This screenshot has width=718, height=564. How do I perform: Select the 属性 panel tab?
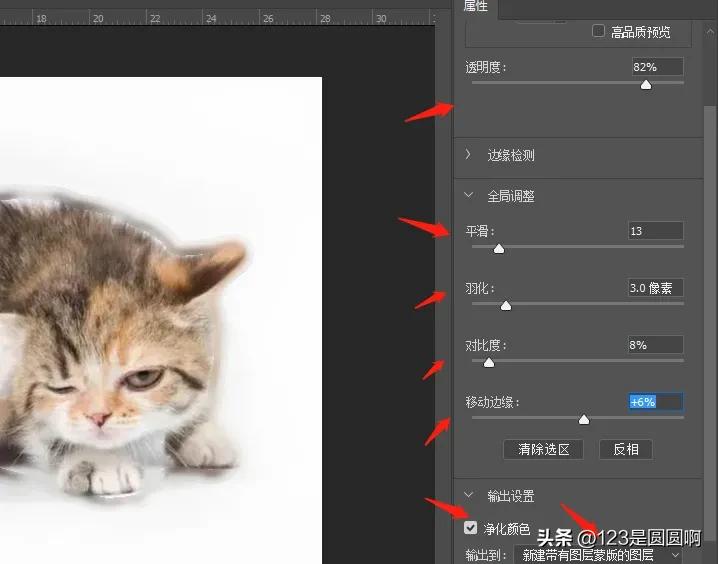pyautogui.click(x=476, y=6)
